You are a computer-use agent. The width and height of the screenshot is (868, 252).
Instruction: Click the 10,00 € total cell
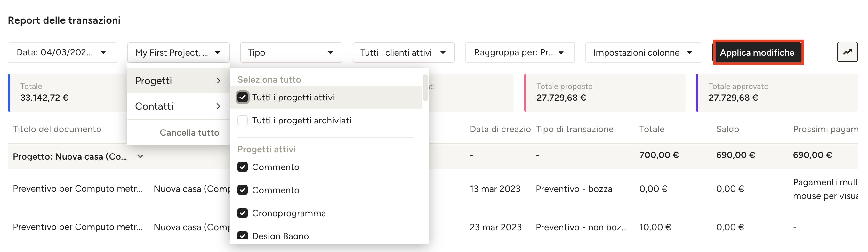point(655,227)
